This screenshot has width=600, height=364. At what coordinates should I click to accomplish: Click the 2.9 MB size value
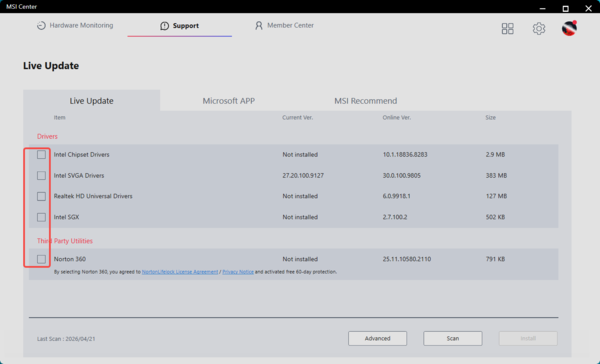(x=495, y=155)
